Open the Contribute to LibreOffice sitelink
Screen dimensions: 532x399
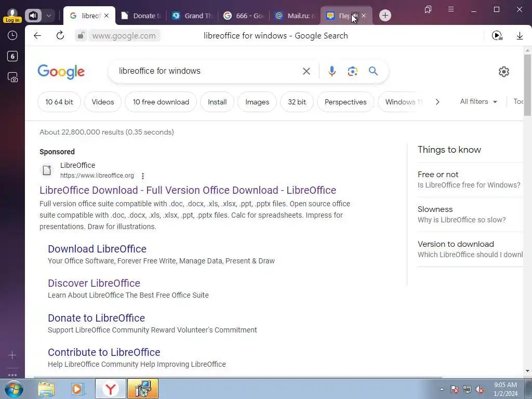pyautogui.click(x=104, y=352)
